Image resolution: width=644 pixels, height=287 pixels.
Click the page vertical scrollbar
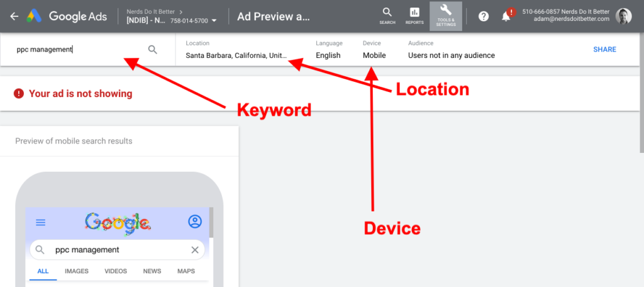pyautogui.click(x=642, y=93)
